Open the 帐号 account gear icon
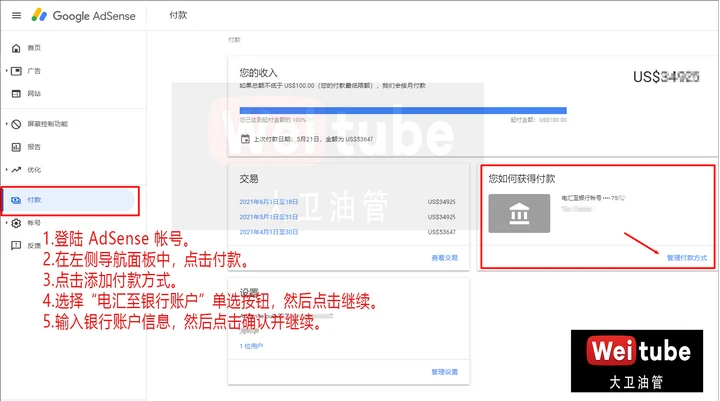The width and height of the screenshot is (720, 401). pos(16,223)
